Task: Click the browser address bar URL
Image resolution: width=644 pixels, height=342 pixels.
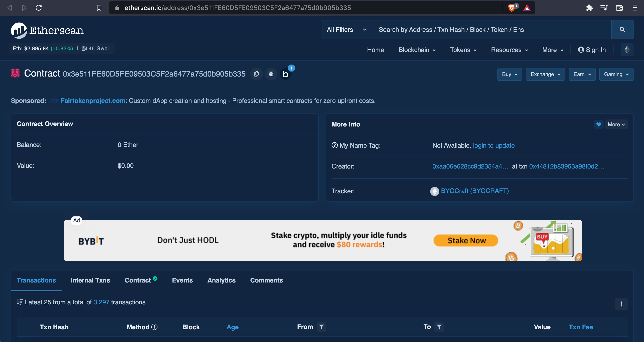Action: (237, 8)
